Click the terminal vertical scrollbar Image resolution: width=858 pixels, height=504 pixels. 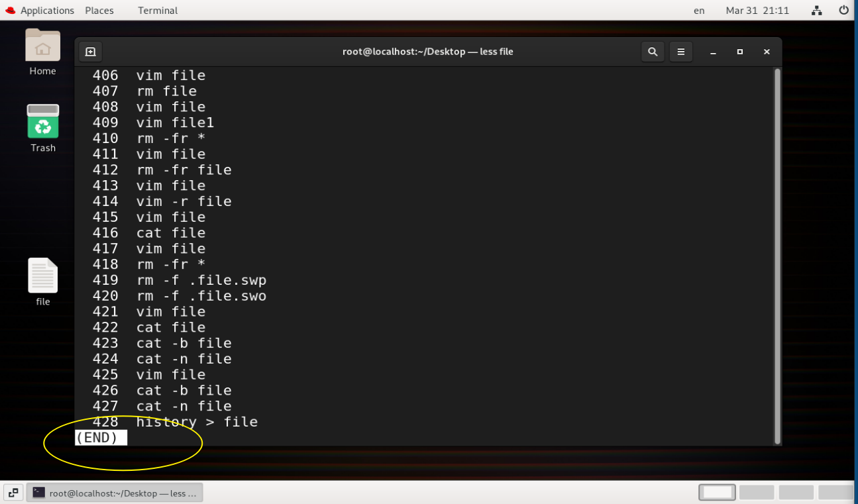coord(777,256)
